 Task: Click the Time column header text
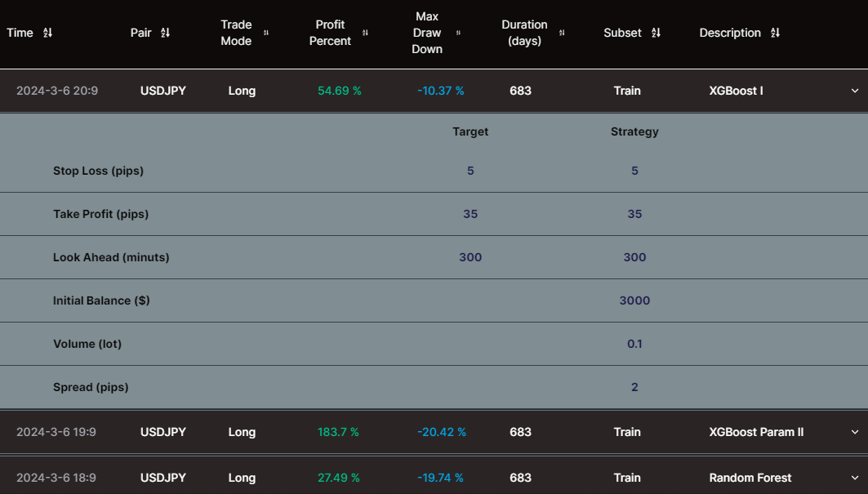[20, 33]
